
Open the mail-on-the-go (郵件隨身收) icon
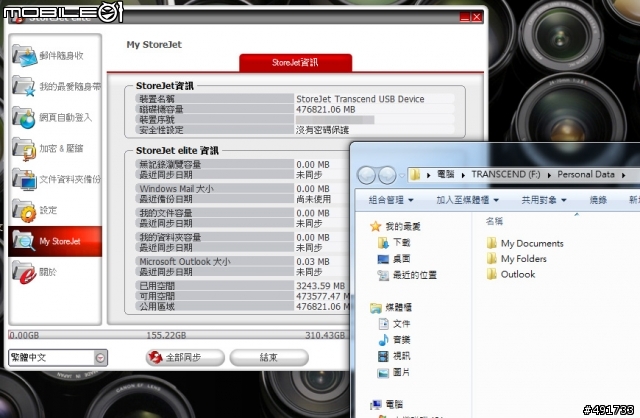[x=24, y=56]
